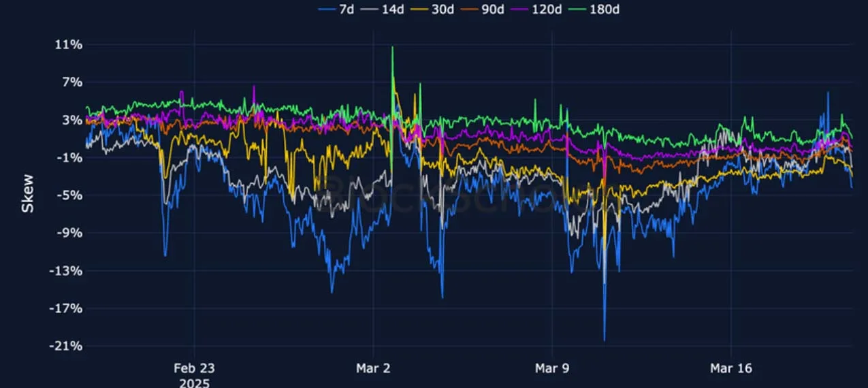Click the -13% y-axis tick label
The width and height of the screenshot is (868, 388).
pyautogui.click(x=67, y=271)
